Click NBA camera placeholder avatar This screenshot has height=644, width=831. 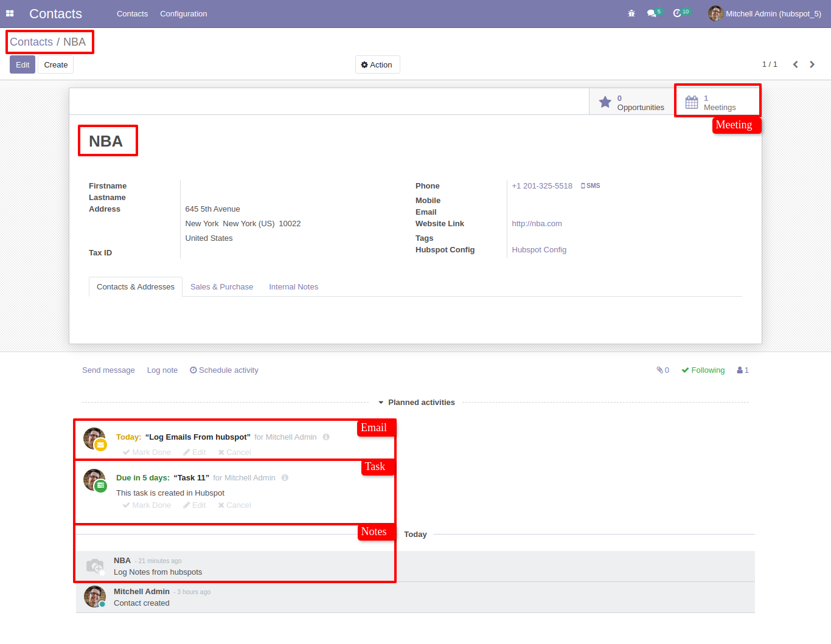(95, 566)
